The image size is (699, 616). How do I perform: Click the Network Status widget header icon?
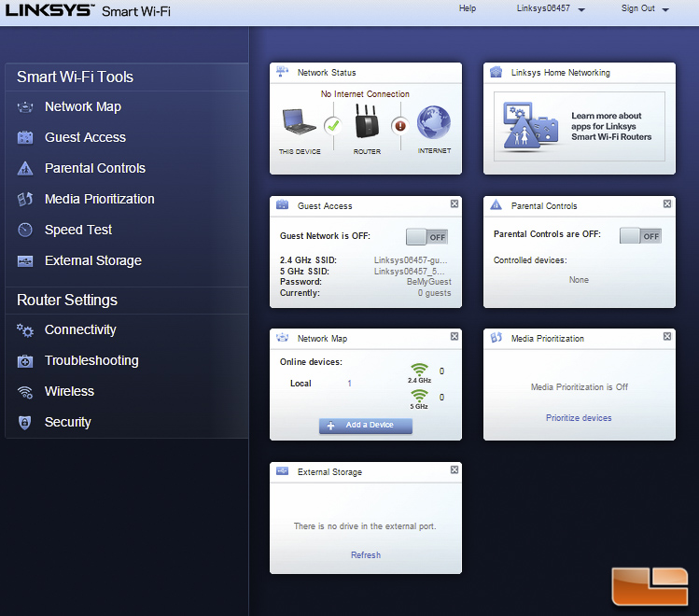pyautogui.click(x=282, y=72)
